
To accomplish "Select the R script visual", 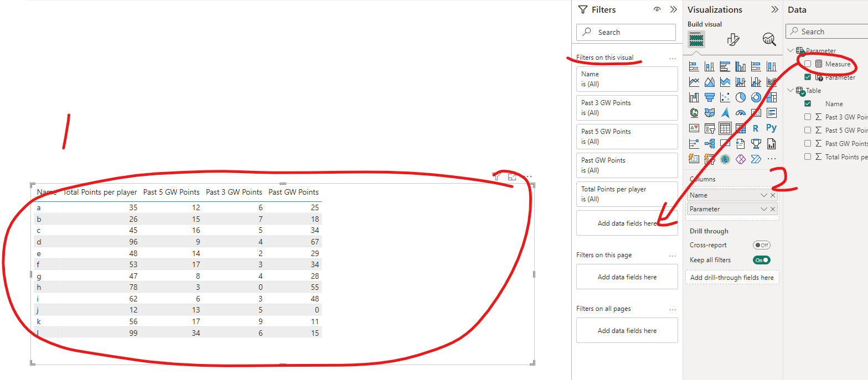I will 756,128.
